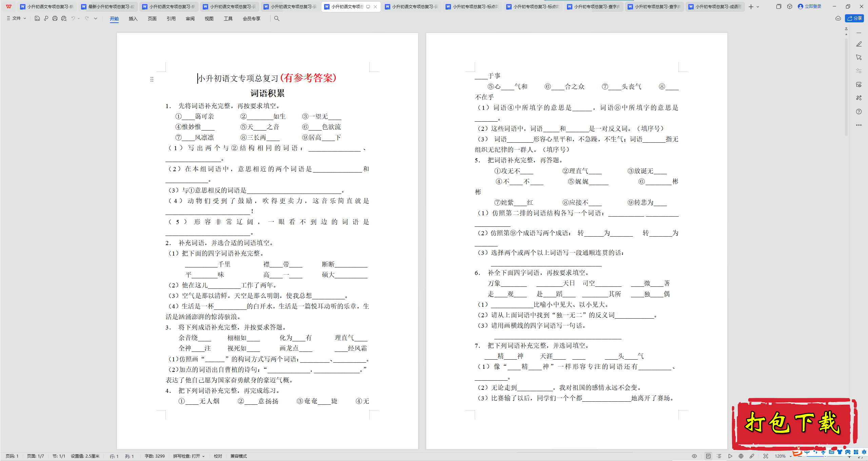Switch to 最新小升初专项总复习 document tab
Viewport: 868px width, 461px height.
[x=108, y=6]
